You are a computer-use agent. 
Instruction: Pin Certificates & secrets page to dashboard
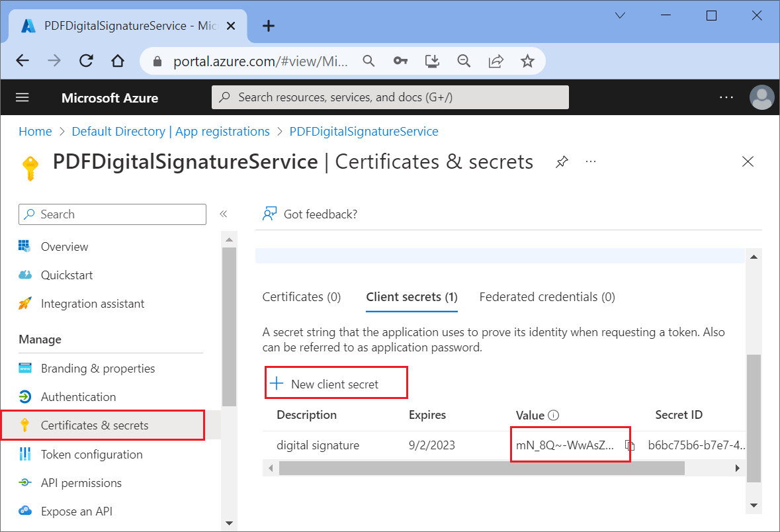pos(562,161)
